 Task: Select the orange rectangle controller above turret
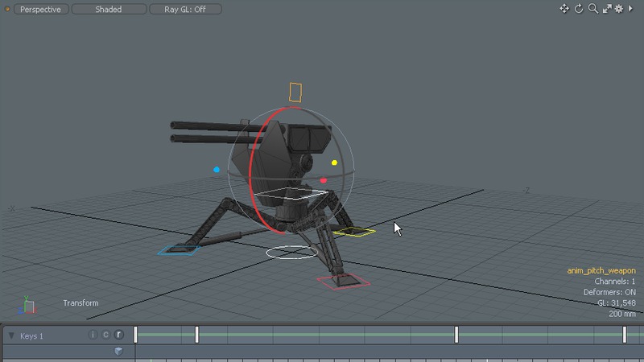295,92
